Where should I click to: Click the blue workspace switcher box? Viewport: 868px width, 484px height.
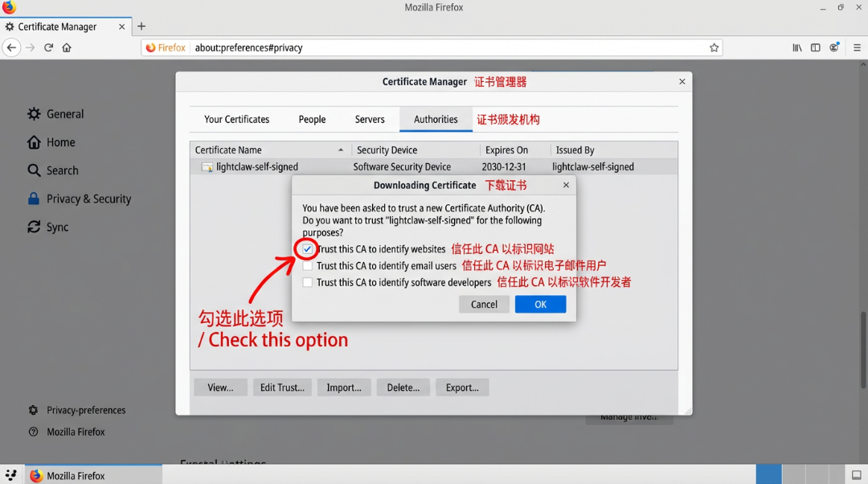tap(769, 474)
